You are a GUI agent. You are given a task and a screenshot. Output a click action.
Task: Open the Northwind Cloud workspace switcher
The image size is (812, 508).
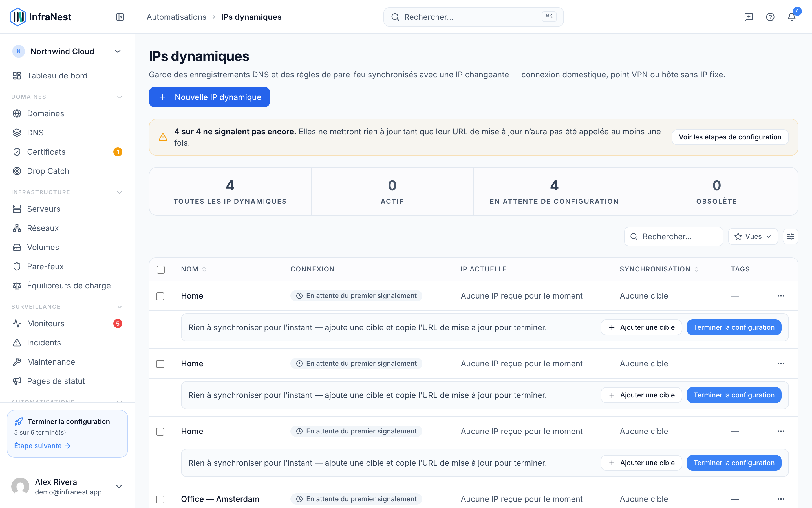(x=67, y=51)
